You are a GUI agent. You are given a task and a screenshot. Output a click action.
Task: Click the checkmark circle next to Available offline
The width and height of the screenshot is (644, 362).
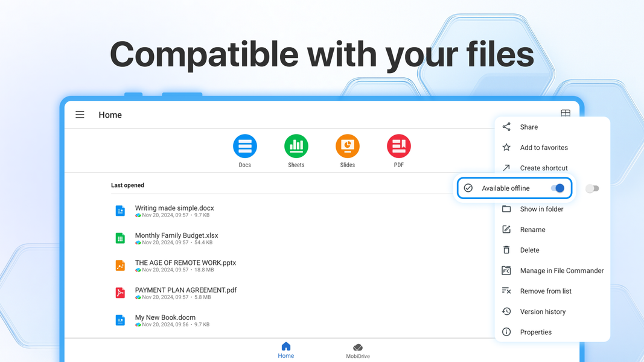click(468, 188)
